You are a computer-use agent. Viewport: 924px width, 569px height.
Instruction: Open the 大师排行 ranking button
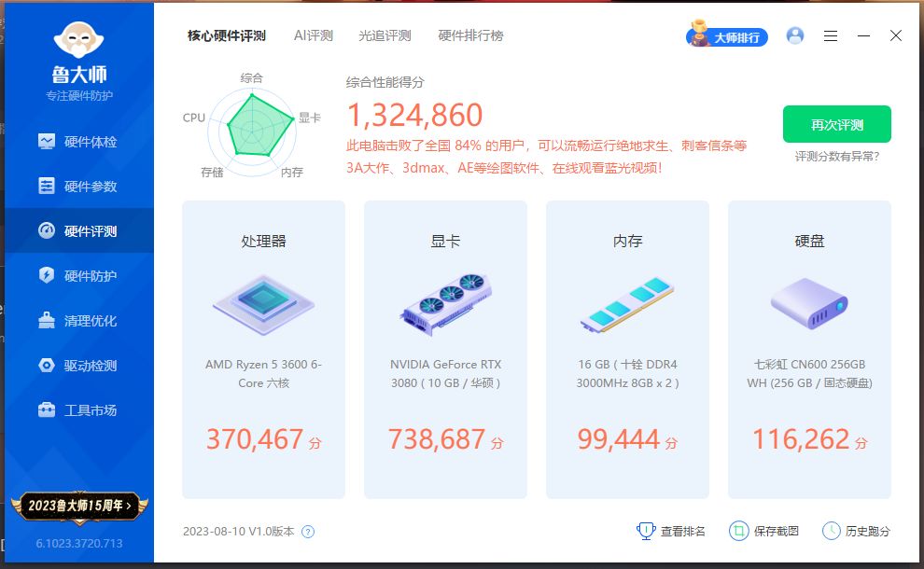tap(727, 36)
